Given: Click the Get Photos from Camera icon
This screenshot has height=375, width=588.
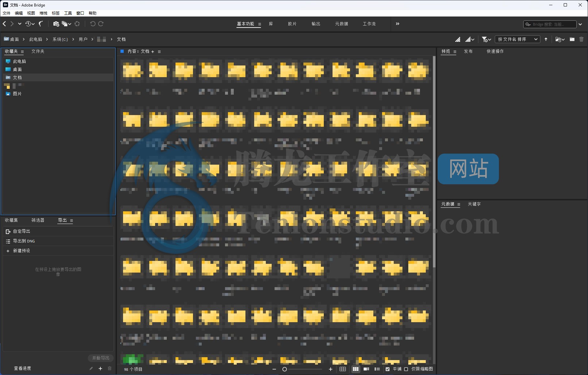Looking at the screenshot, I should point(56,24).
